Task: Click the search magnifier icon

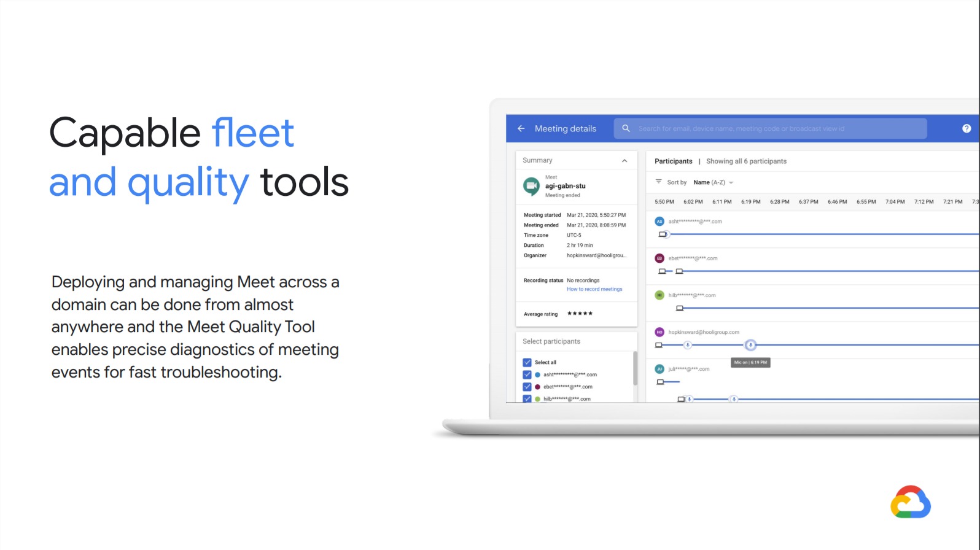Action: click(626, 128)
